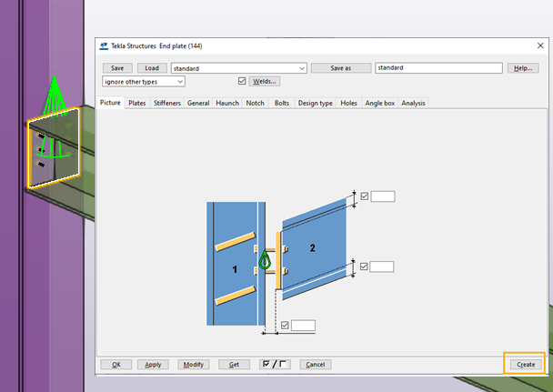Confirm with the OK button
The height and width of the screenshot is (392, 553).
coord(116,365)
